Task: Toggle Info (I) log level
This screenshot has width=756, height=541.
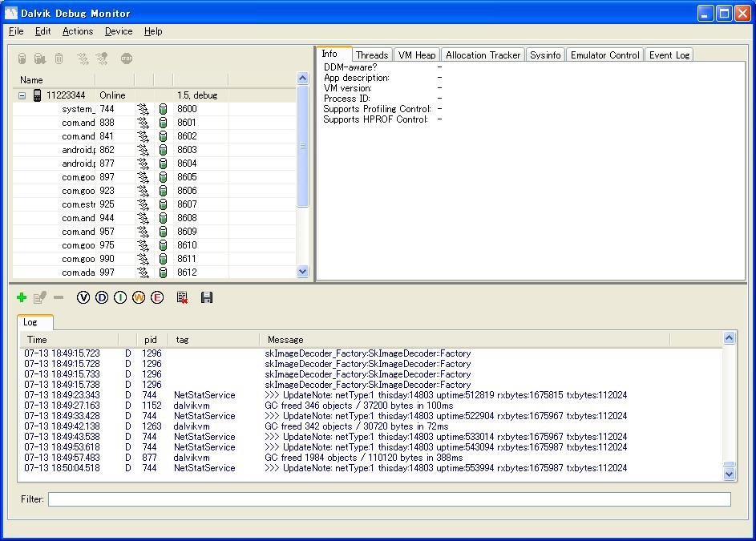Action: pos(120,297)
